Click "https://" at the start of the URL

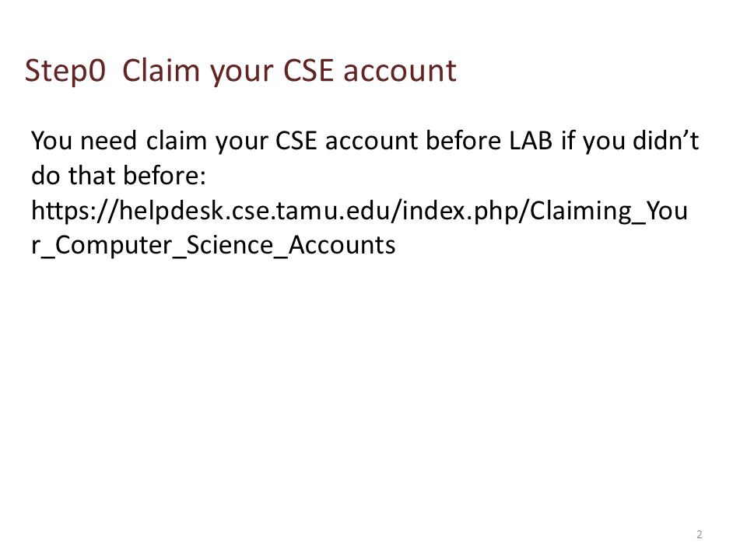pos(75,211)
